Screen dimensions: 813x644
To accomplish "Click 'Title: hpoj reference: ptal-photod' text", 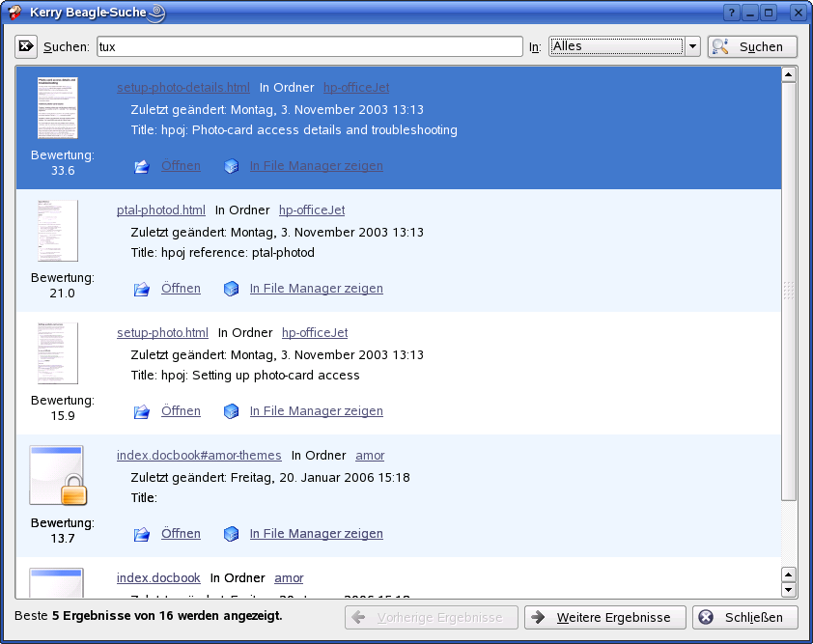I will click(222, 253).
